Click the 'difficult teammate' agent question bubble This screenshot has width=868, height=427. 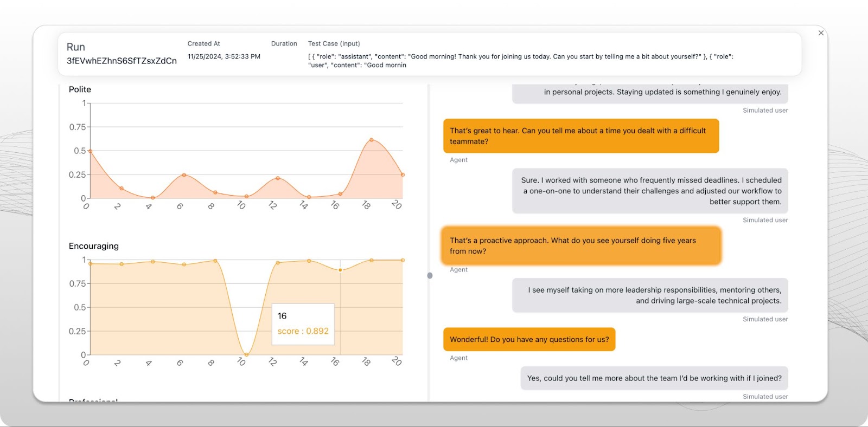(x=580, y=136)
